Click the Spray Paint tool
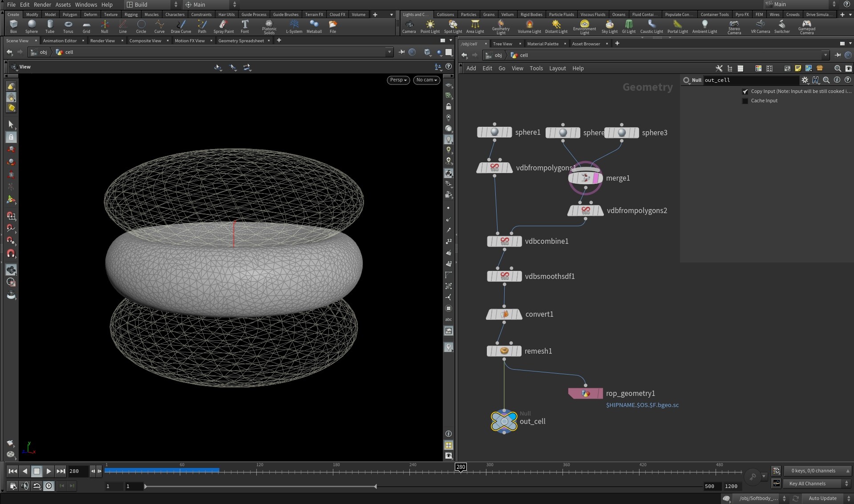The width and height of the screenshot is (854, 504). pos(223,26)
